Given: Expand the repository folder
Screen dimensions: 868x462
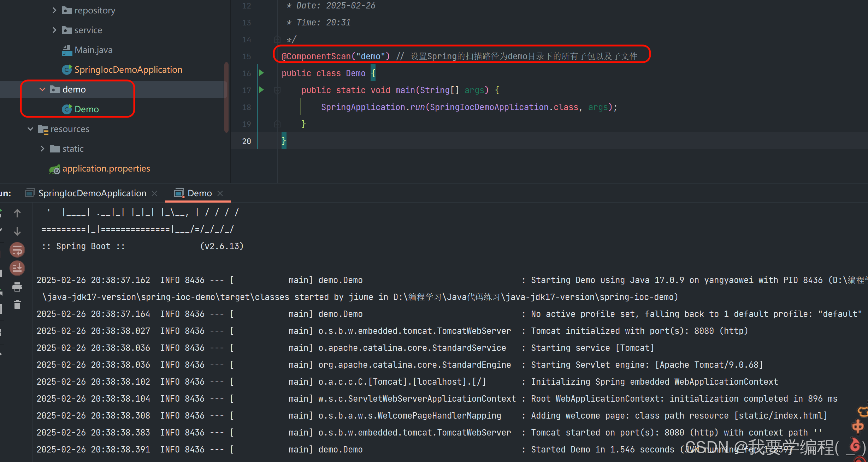Looking at the screenshot, I should 54,10.
